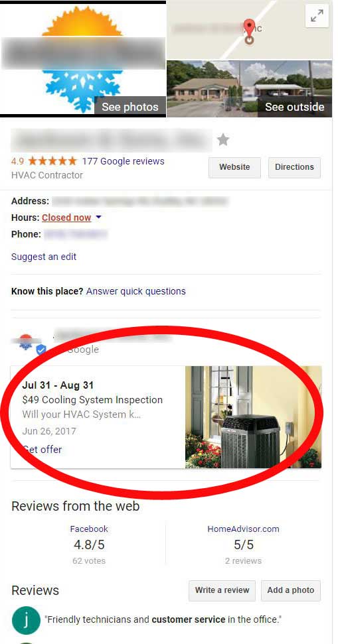Image resolution: width=338 pixels, height=644 pixels.
Task: Click the green "j" reviewer avatar
Action: point(27,621)
